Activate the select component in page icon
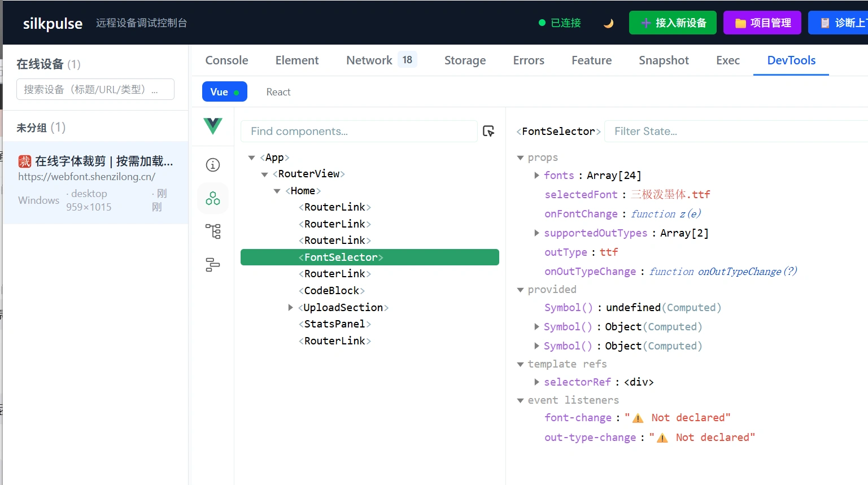868x485 pixels. pos(489,131)
